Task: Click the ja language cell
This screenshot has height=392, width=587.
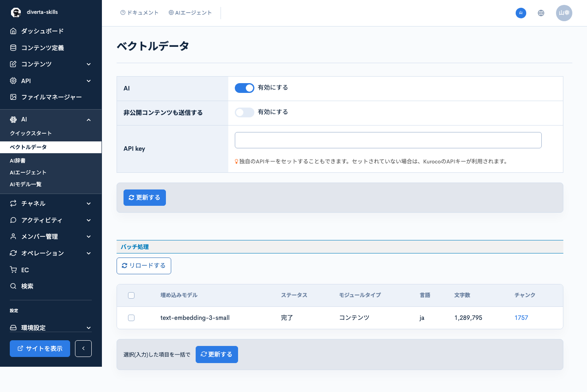Action: (422, 318)
